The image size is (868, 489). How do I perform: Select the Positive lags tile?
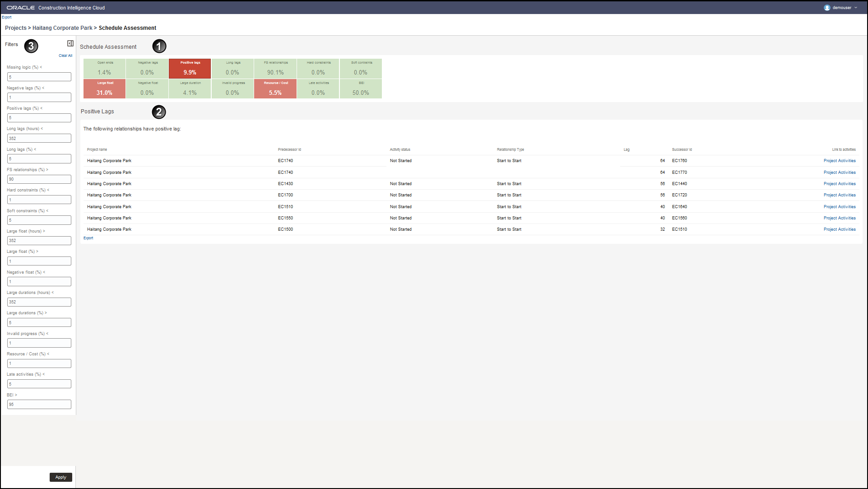pyautogui.click(x=190, y=69)
